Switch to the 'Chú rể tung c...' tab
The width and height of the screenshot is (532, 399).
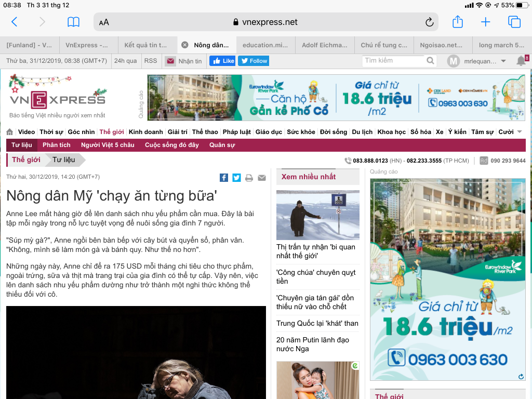pos(384,45)
